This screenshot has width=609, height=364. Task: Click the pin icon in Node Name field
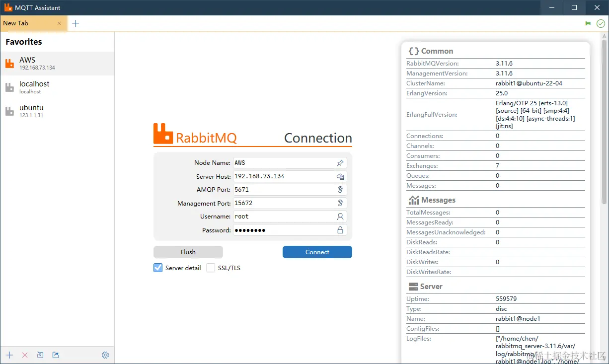coord(340,163)
